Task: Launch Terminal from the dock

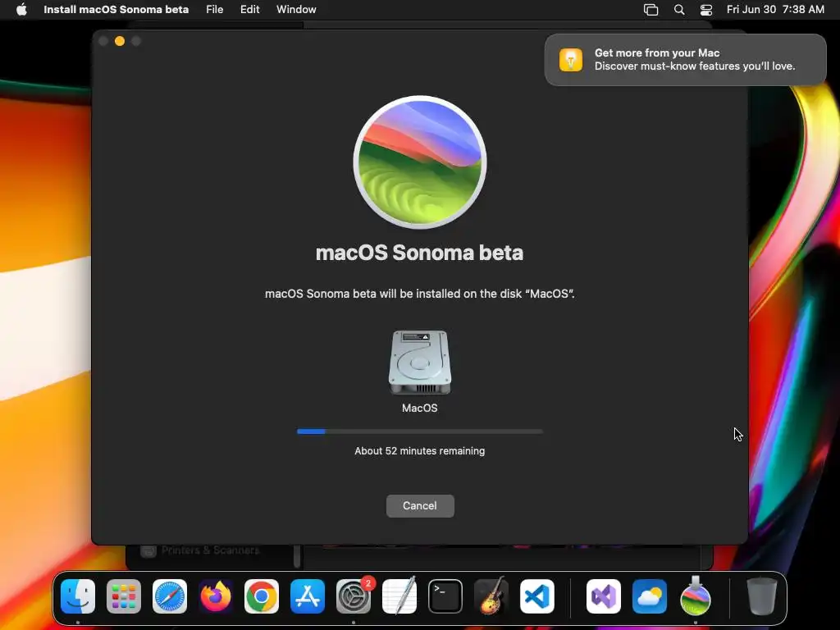Action: (x=445, y=596)
